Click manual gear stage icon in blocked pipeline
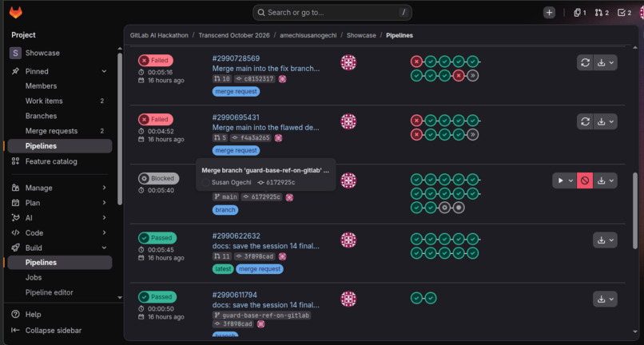Screen dimensions: 644x345 pos(444,208)
